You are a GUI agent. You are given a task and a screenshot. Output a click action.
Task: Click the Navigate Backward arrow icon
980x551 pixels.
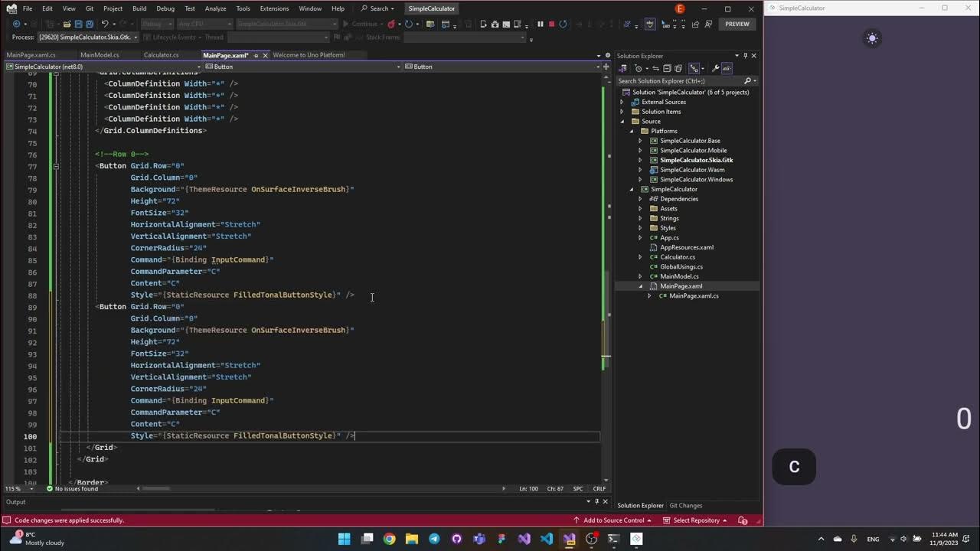coord(16,24)
